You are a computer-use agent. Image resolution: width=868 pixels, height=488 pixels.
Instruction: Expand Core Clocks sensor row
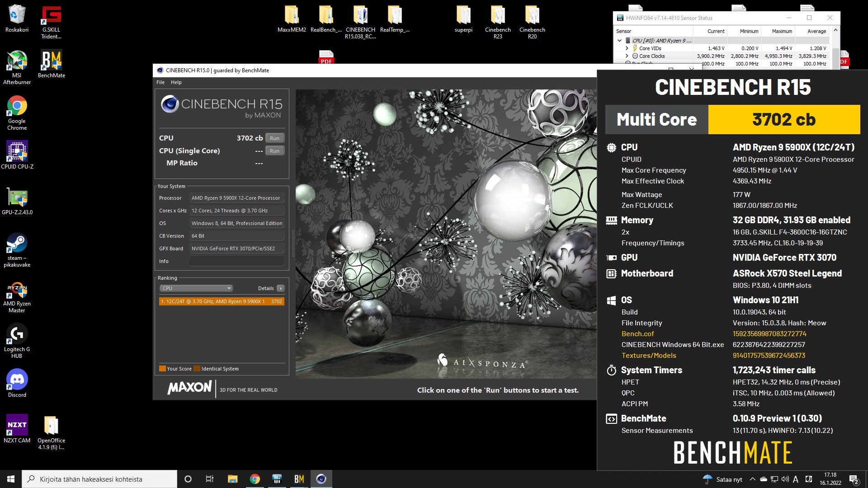(627, 56)
